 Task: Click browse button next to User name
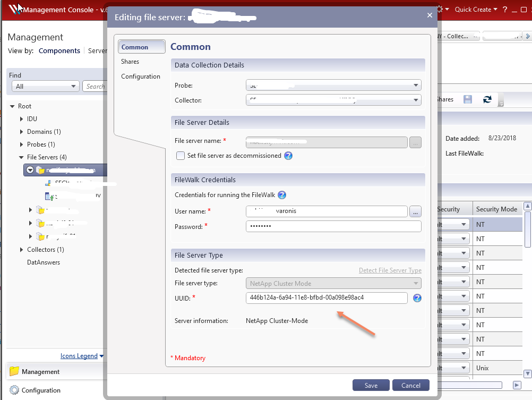tap(415, 211)
